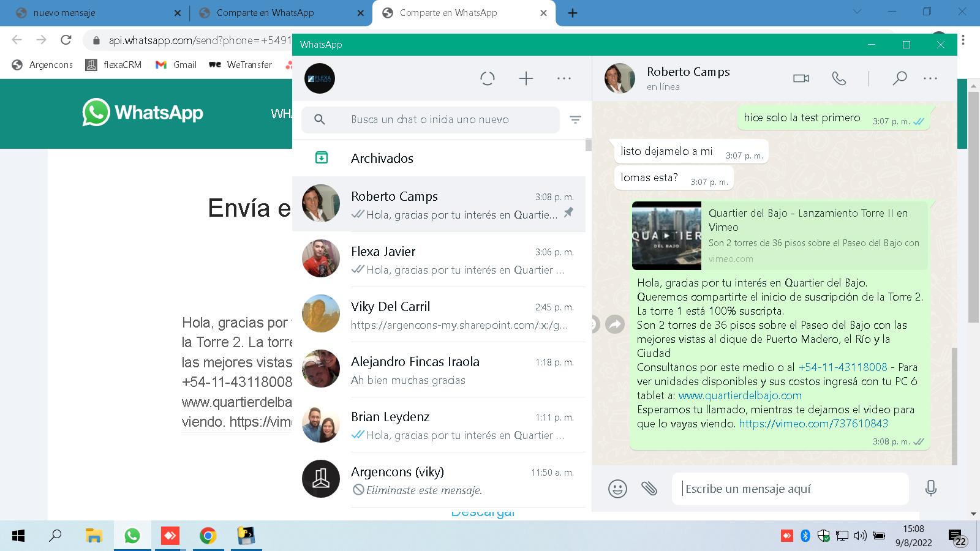The image size is (980, 551).
Task: Close the nuevo mensaje tab
Action: (x=178, y=13)
